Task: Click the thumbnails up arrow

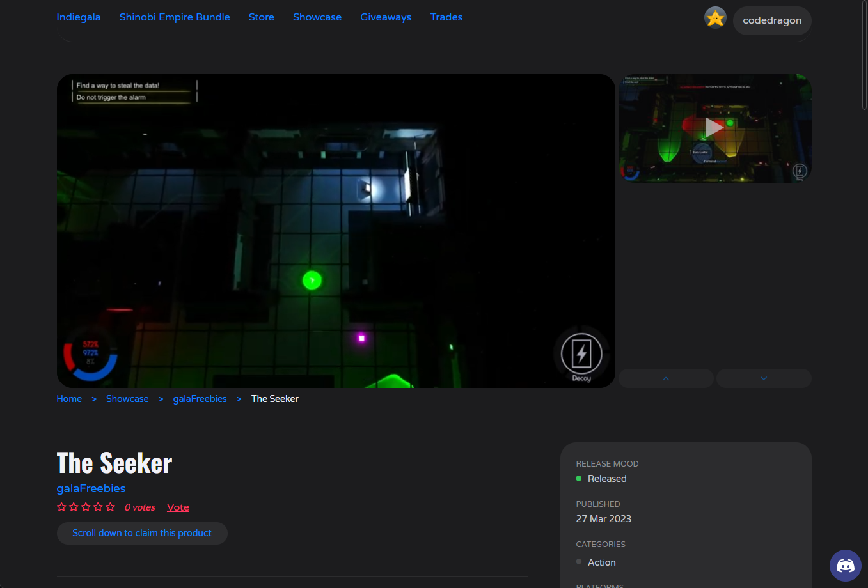Action: pyautogui.click(x=666, y=378)
